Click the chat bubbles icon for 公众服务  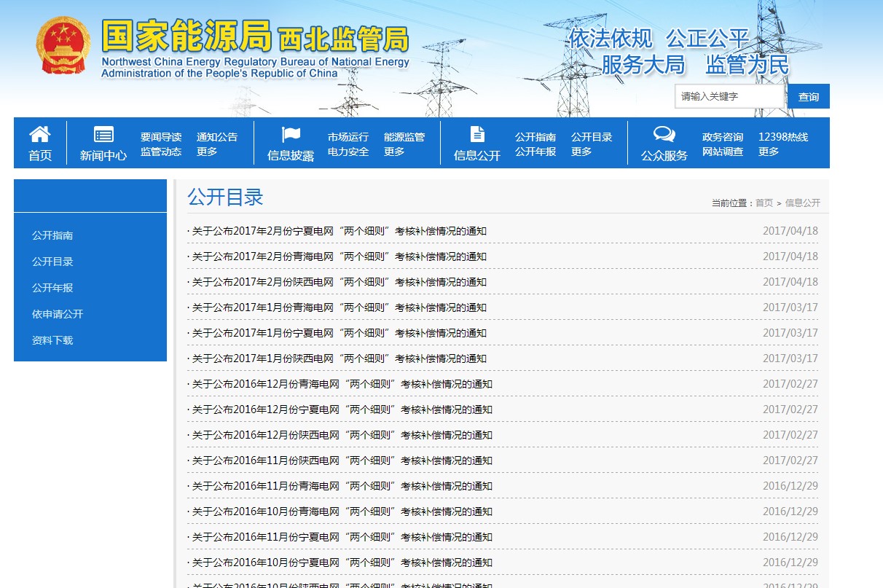pyautogui.click(x=664, y=135)
